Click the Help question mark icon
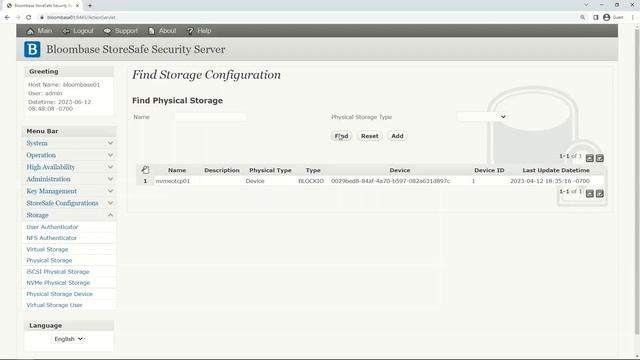 pyautogui.click(x=190, y=31)
